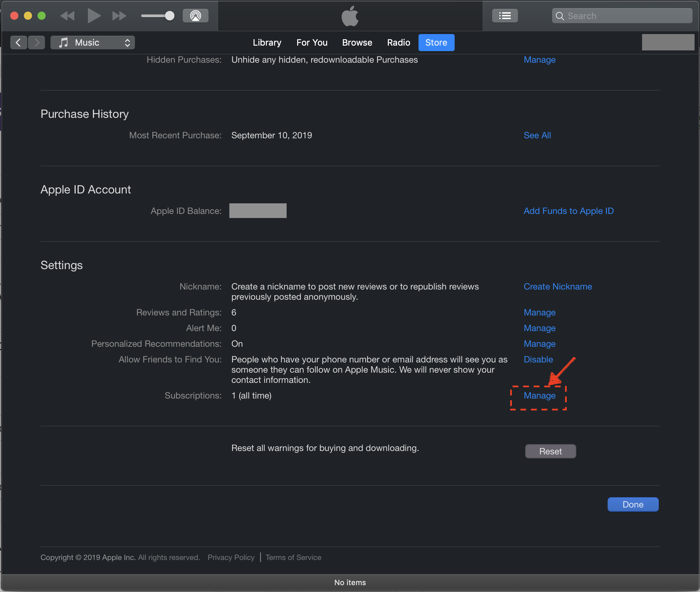The height and width of the screenshot is (592, 700).
Task: Open See All purchase history
Action: click(537, 135)
